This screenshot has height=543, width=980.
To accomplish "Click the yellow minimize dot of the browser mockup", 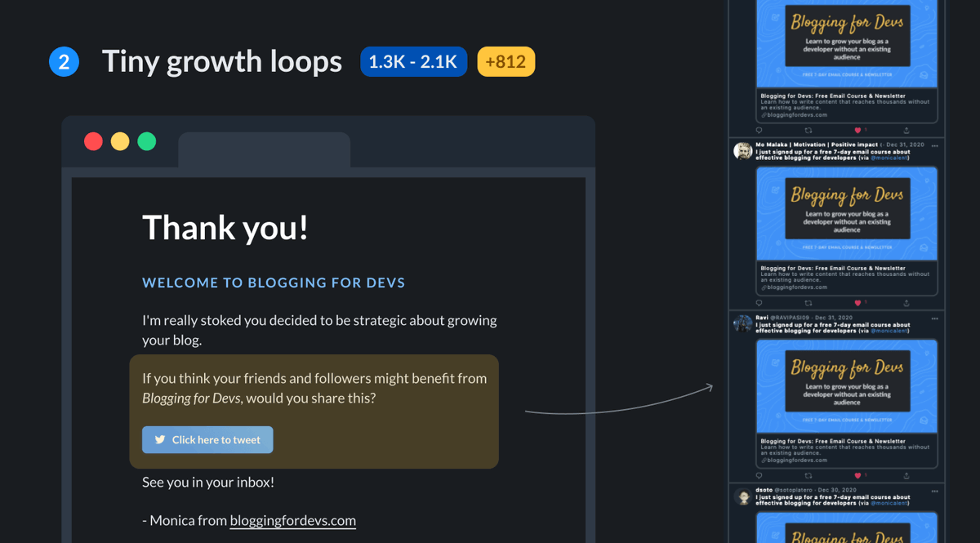I will coord(120,141).
